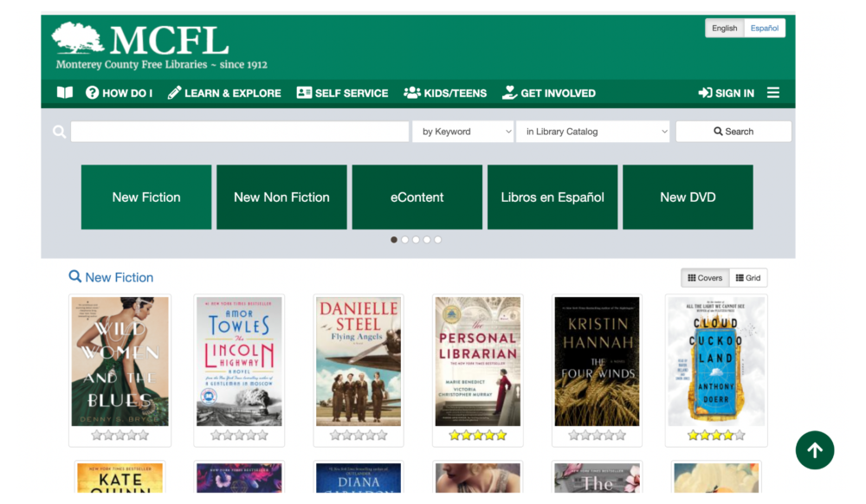This screenshot has height=504, width=866.
Task: Select the pencil icon on Learn & Explore
Action: pyautogui.click(x=173, y=93)
